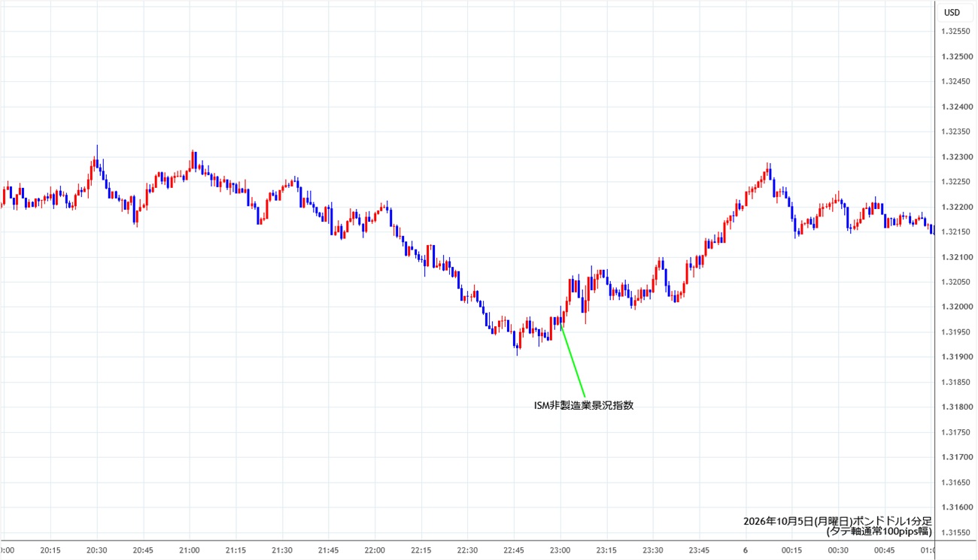
Task: Click the USD currency label
Action: (x=952, y=12)
